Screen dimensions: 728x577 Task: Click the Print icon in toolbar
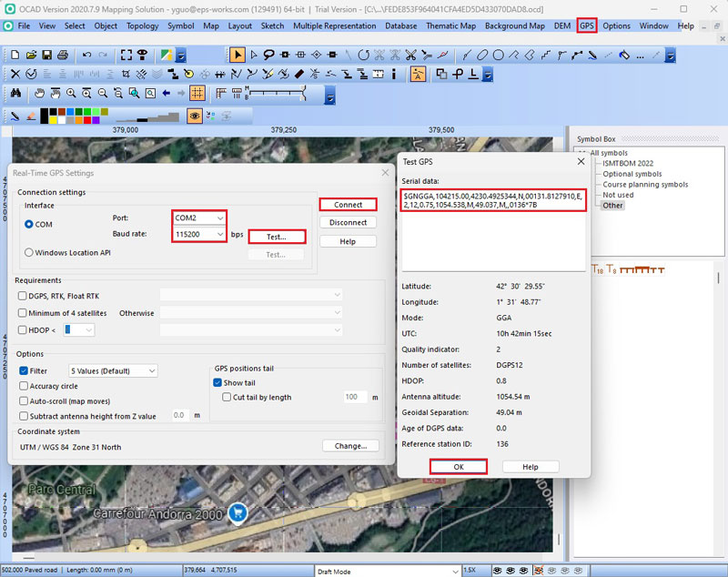[62, 56]
